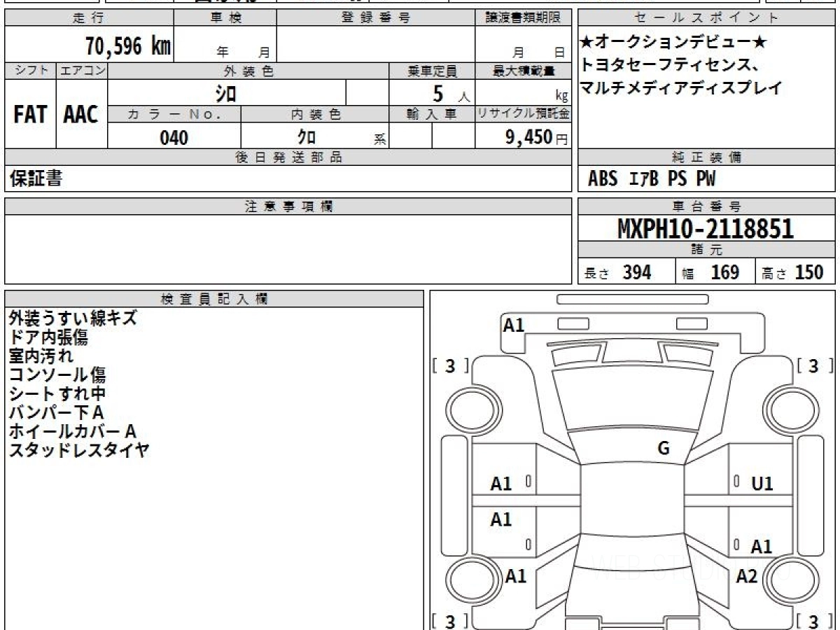Select the width value 169
The image size is (840, 630).
click(x=724, y=272)
